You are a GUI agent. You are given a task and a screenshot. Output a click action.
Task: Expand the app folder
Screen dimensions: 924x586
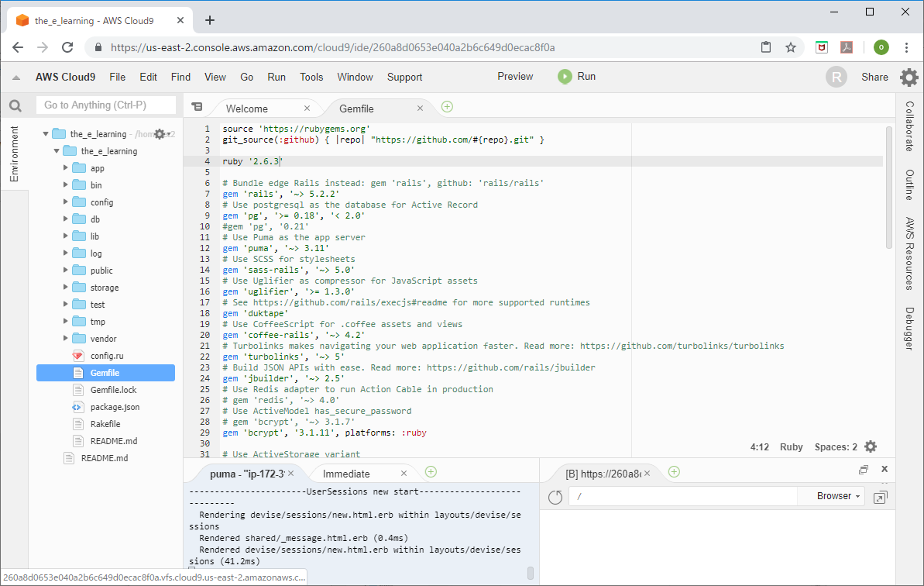[65, 168]
